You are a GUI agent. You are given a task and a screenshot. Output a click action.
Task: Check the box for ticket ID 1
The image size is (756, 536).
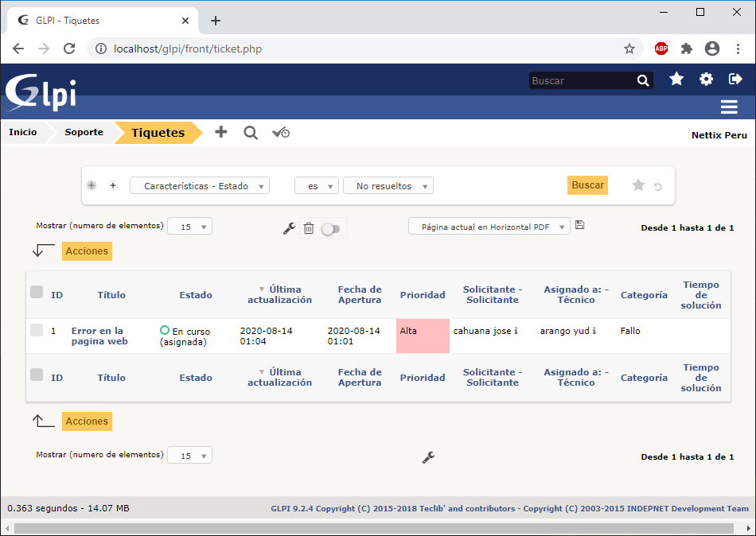point(37,330)
